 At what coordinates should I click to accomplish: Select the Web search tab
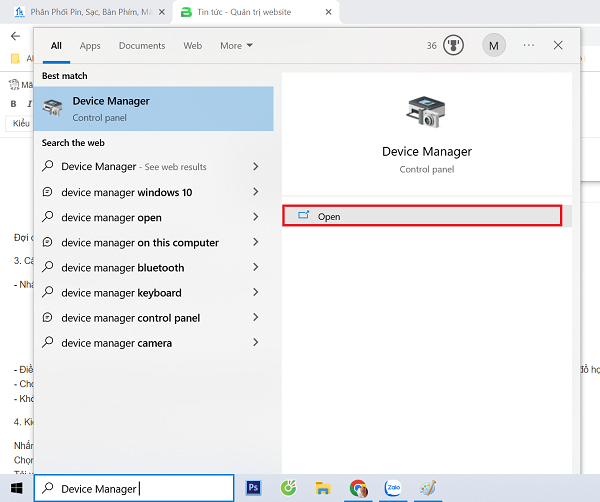coord(192,46)
